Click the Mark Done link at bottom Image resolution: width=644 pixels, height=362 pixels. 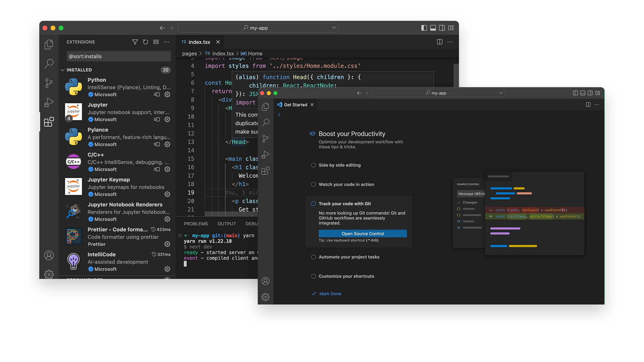[330, 294]
